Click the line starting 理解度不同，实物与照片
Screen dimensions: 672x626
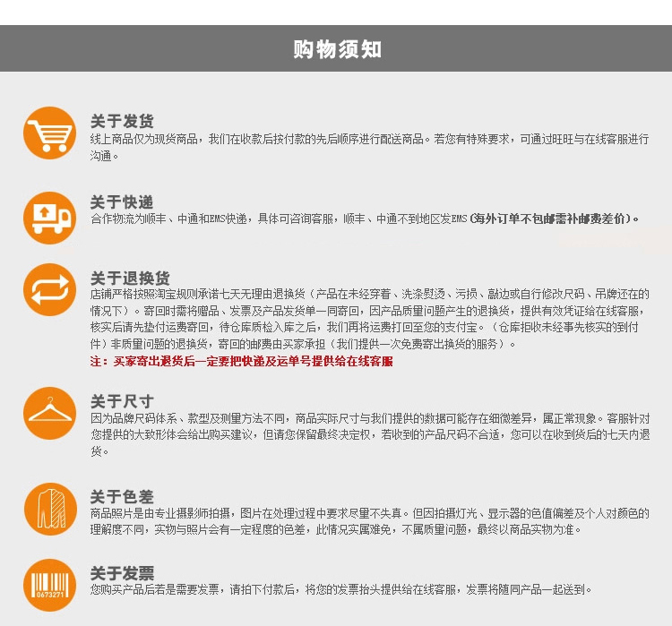[336, 529]
